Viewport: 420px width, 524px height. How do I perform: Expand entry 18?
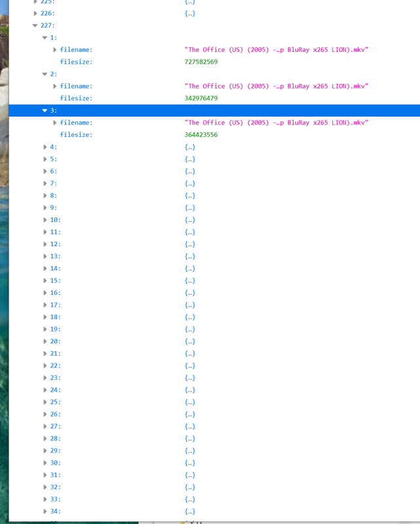pyautogui.click(x=45, y=317)
